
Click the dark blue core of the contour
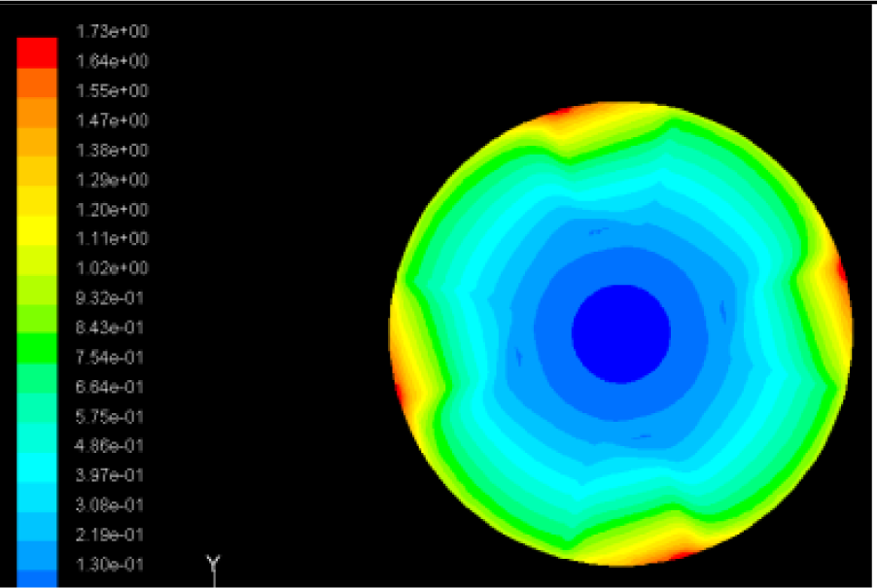click(621, 333)
